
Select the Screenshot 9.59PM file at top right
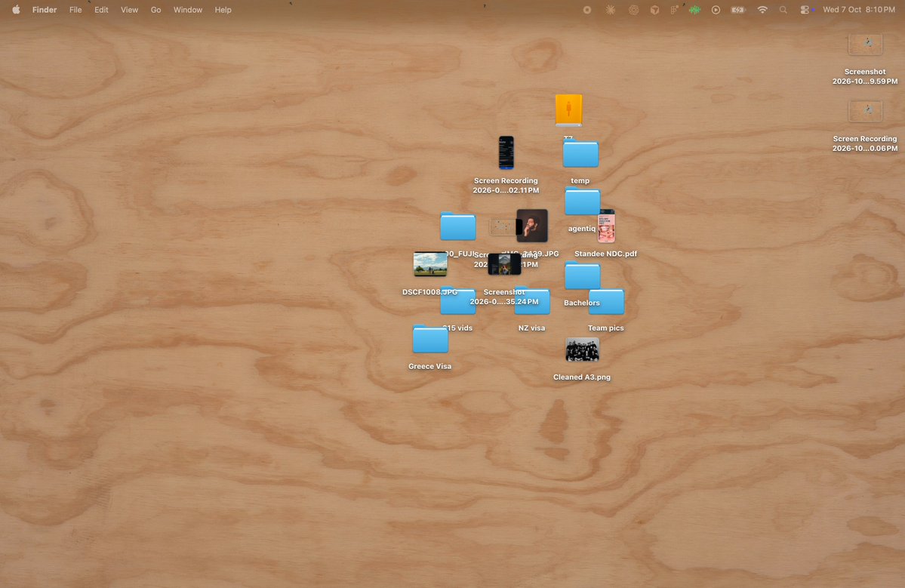(x=864, y=45)
